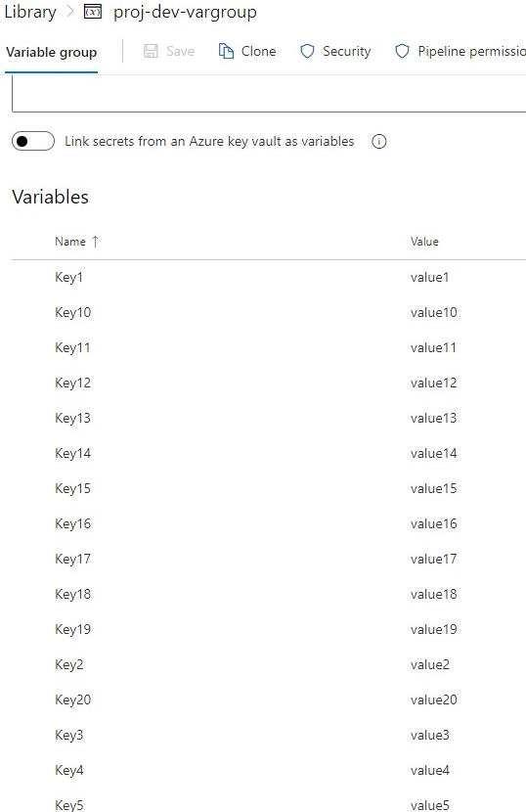The width and height of the screenshot is (526, 812).
Task: Go back to Library breadcrumb
Action: (30, 12)
